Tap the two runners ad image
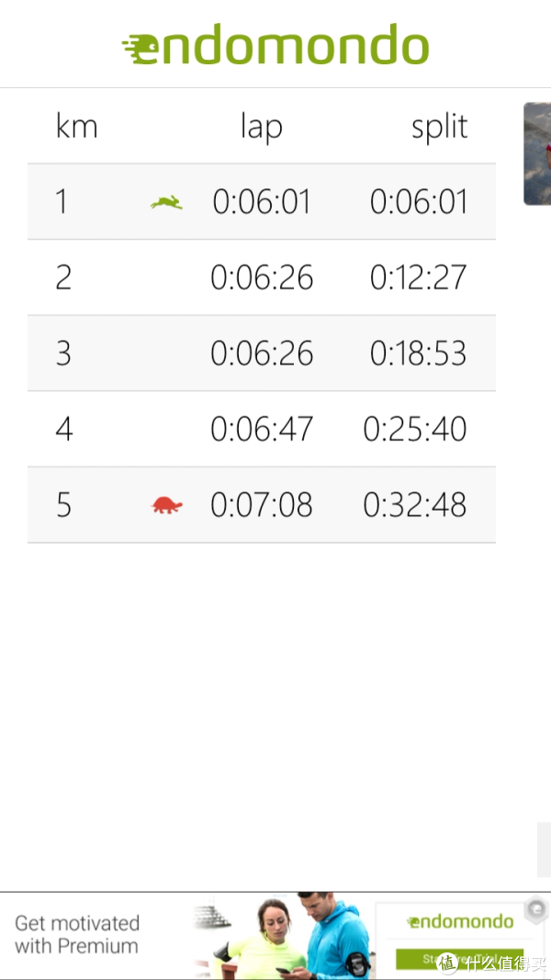This screenshot has width=551, height=980. click(282, 936)
